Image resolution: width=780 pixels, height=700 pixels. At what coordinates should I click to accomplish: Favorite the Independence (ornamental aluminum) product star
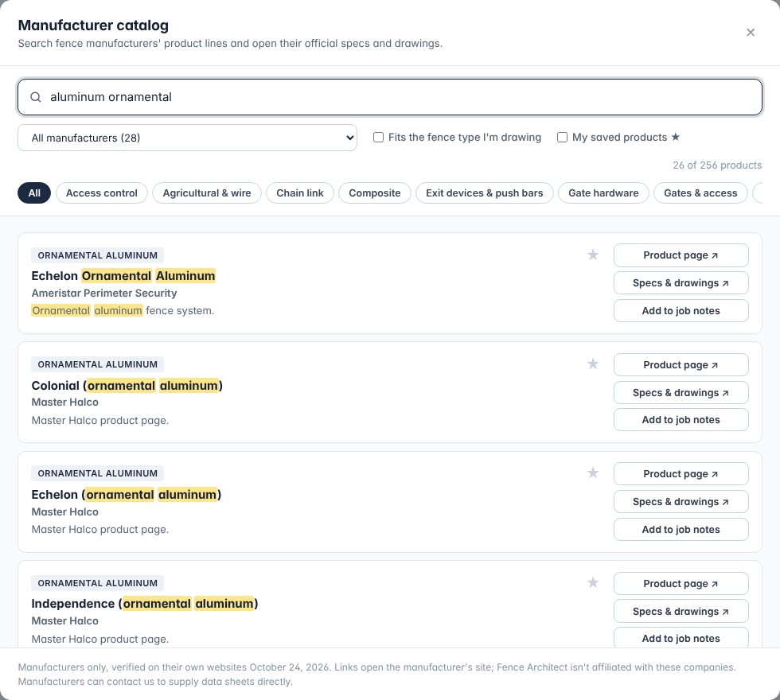tap(592, 582)
